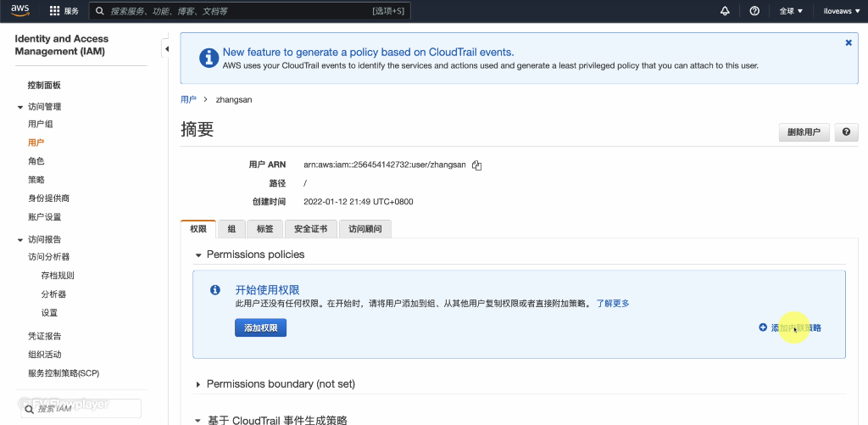Click the banner headline New feature to generate a policy
This screenshot has height=425, width=868.
tap(368, 52)
